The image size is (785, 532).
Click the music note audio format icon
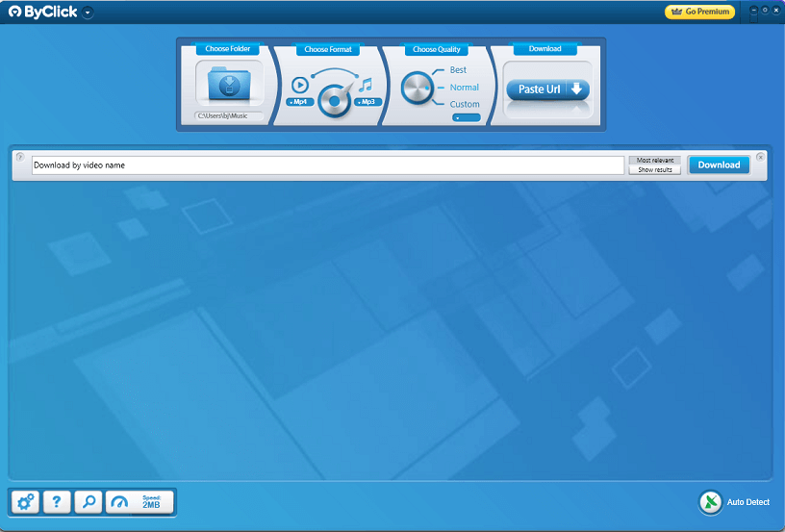tap(366, 85)
